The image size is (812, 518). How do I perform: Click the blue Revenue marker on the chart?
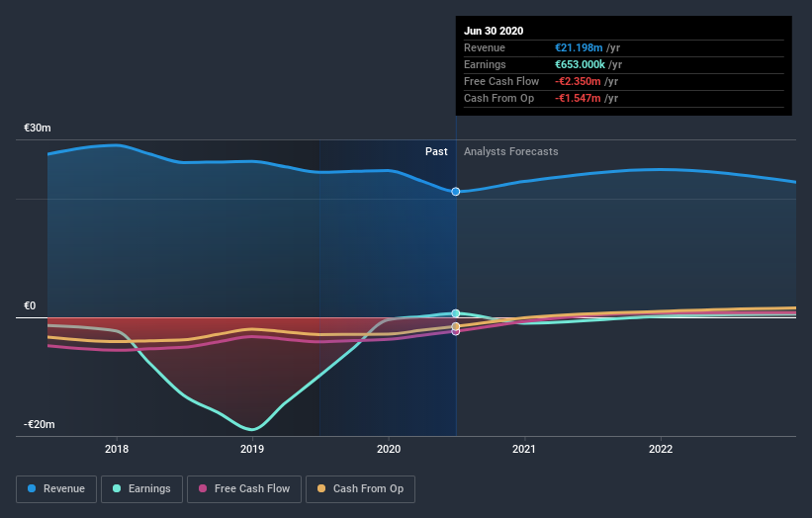[x=456, y=192]
